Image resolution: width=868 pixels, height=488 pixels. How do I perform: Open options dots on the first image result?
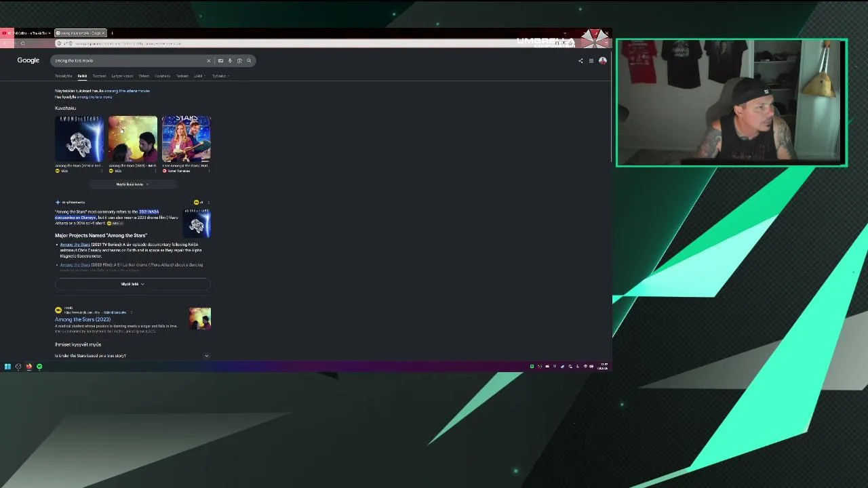103,171
